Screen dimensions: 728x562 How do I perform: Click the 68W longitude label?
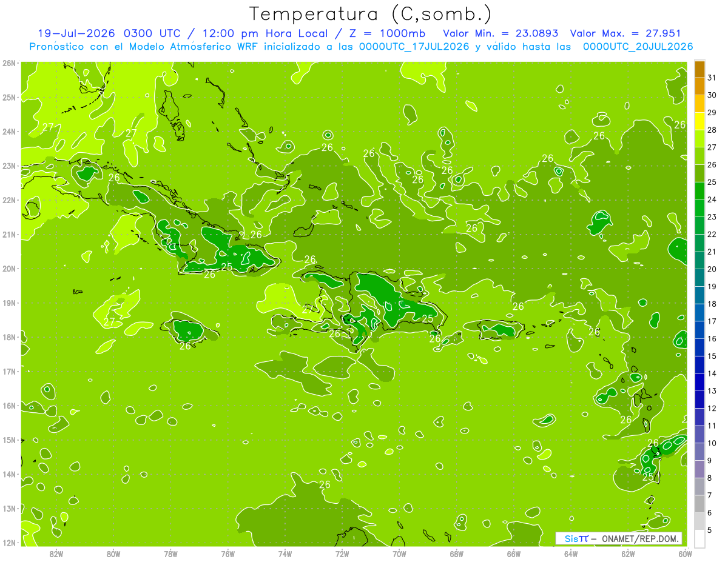(457, 554)
